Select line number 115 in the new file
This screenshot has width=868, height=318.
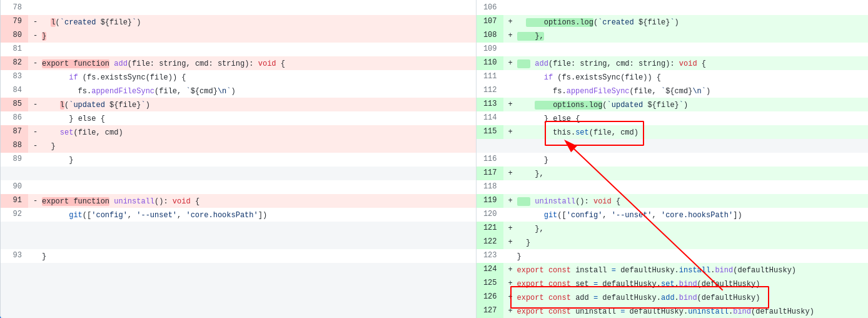pos(490,132)
